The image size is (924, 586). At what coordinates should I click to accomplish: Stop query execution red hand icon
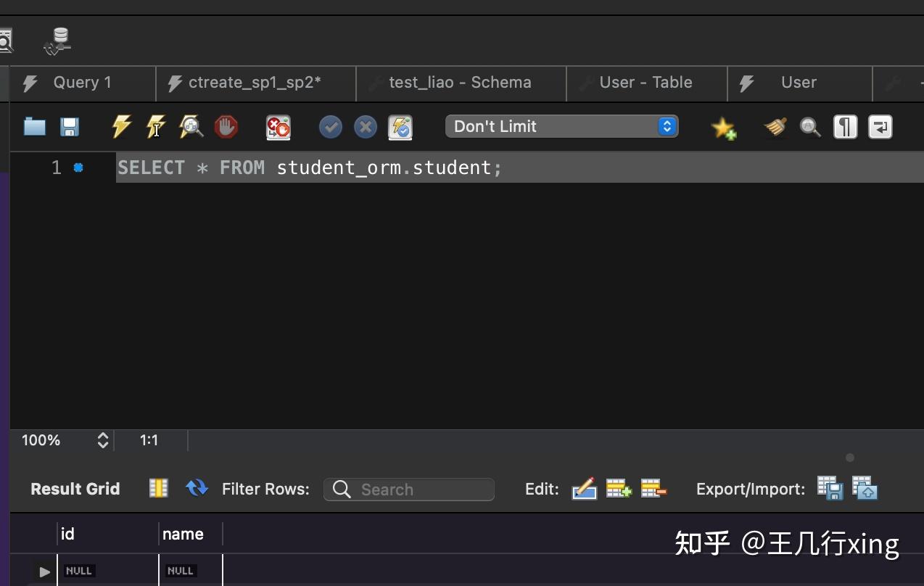point(226,127)
